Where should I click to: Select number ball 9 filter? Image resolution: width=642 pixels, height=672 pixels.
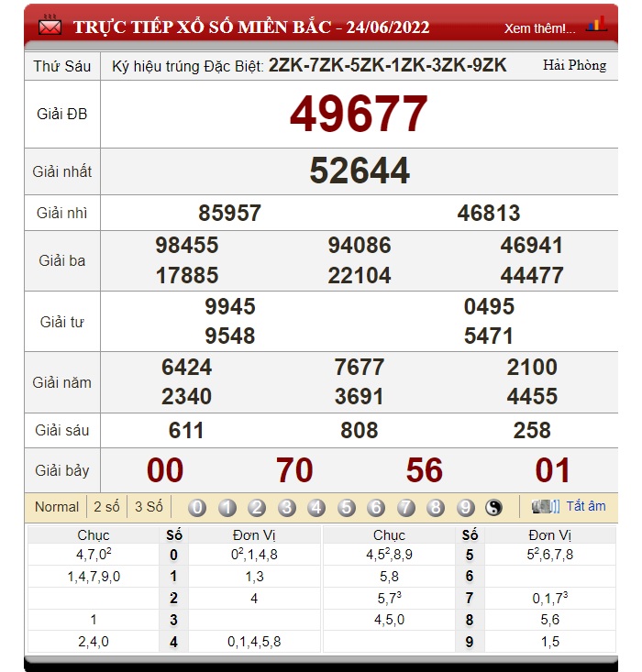click(x=465, y=507)
